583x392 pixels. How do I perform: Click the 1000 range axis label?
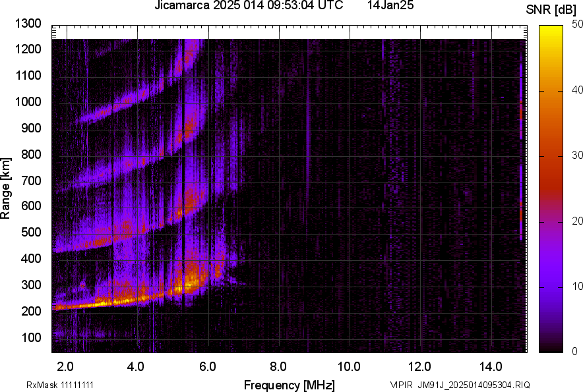pos(28,101)
